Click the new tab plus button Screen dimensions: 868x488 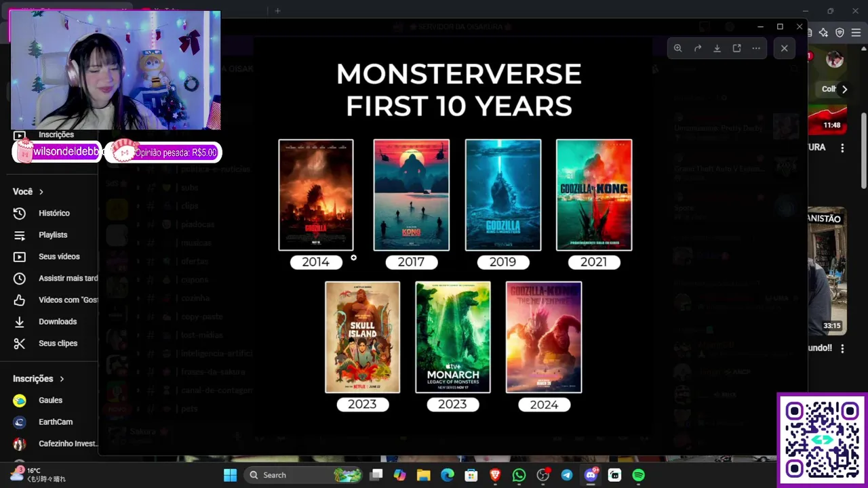coord(277,10)
